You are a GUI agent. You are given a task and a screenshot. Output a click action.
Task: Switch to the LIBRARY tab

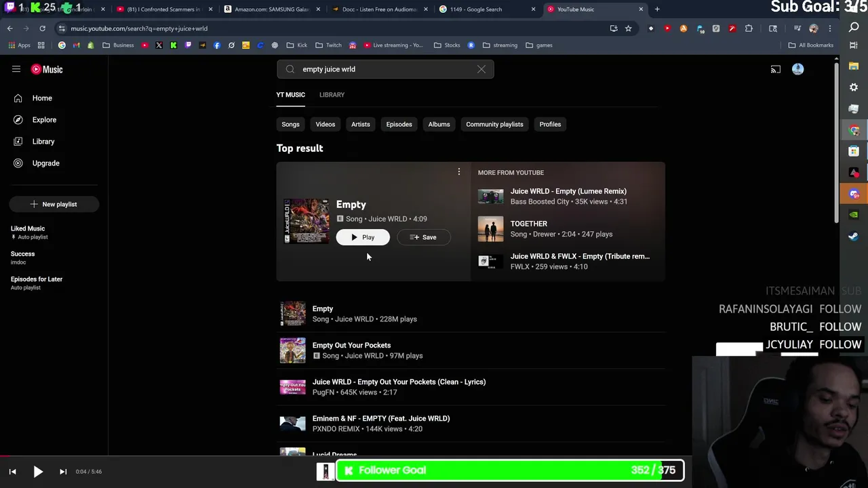tap(332, 95)
